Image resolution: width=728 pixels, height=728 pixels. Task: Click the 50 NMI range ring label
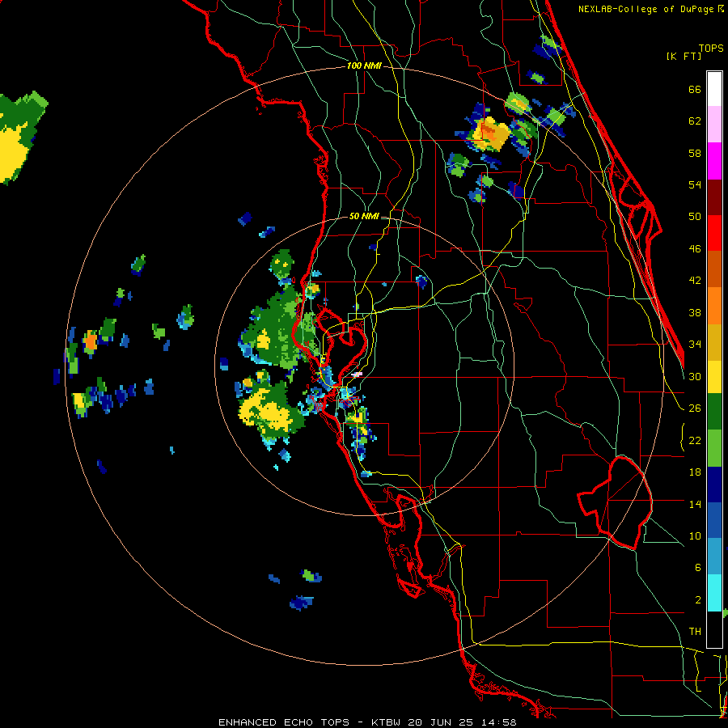pos(363,216)
